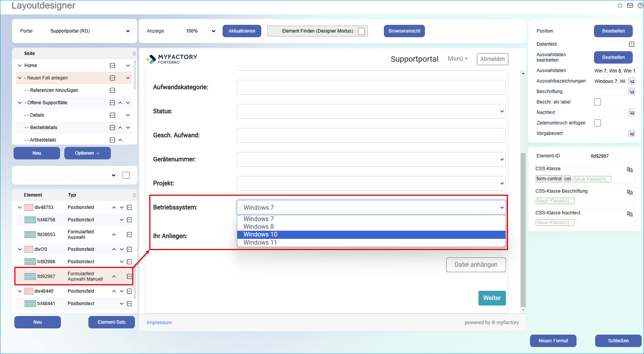The width and height of the screenshot is (644, 354).
Task: Open the Anzeige zoom dropdown at 100%
Action: click(x=200, y=31)
